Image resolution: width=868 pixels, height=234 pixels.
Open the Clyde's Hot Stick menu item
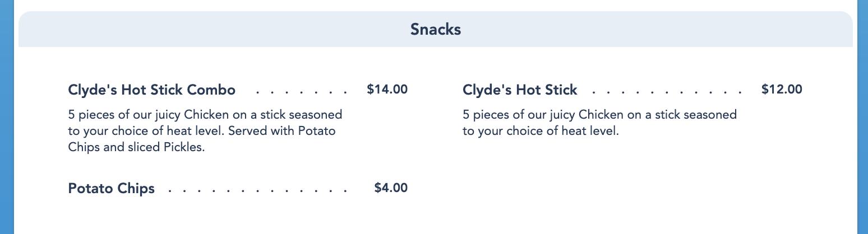pyautogui.click(x=520, y=90)
